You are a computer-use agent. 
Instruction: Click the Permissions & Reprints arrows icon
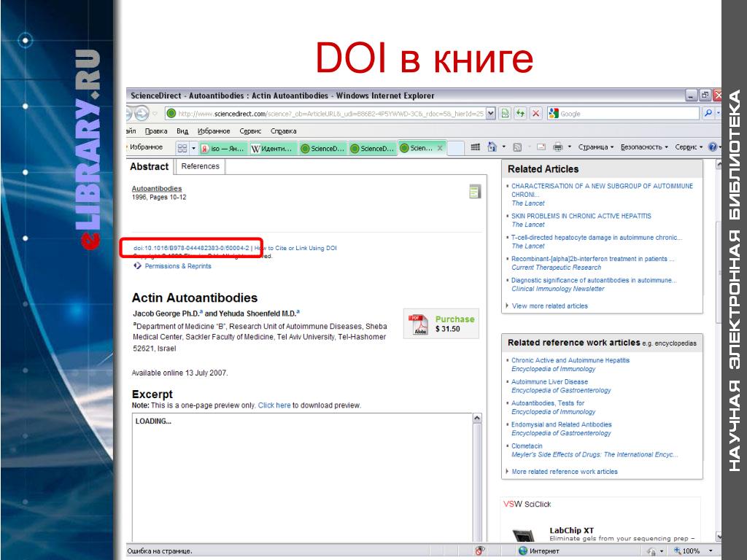(x=137, y=265)
